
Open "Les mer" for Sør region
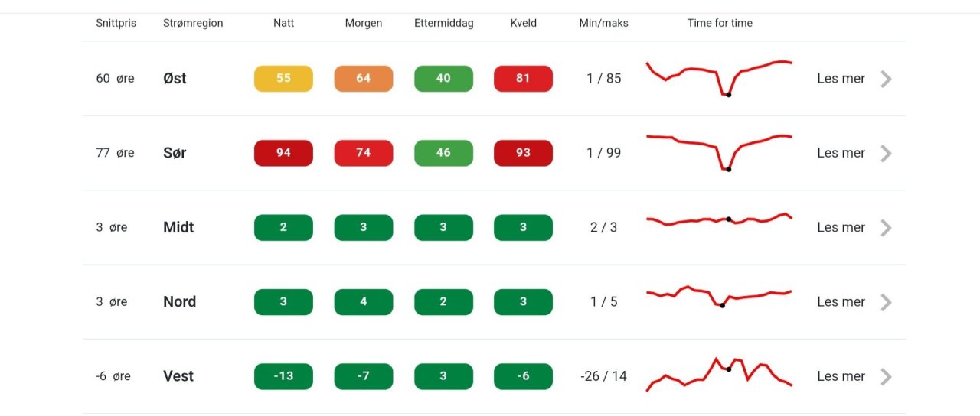(x=841, y=153)
